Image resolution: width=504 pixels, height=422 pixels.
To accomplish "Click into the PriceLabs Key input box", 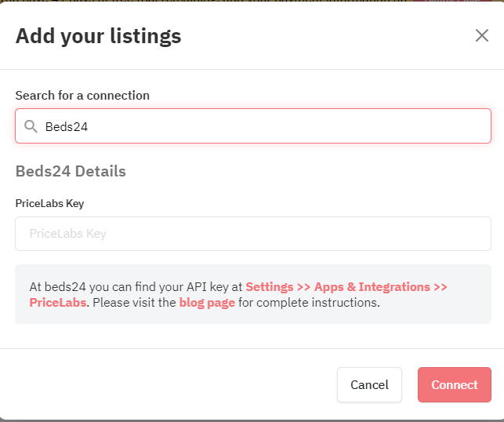I will click(x=253, y=234).
